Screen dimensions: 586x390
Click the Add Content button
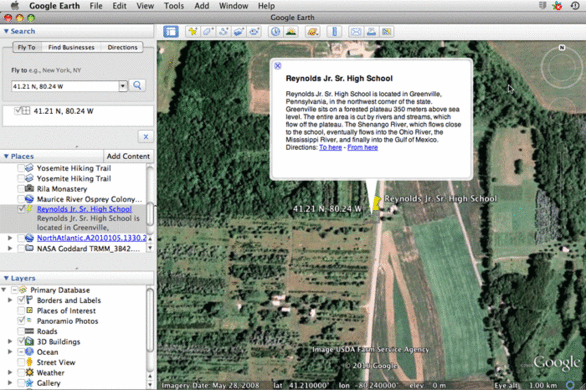tap(128, 156)
